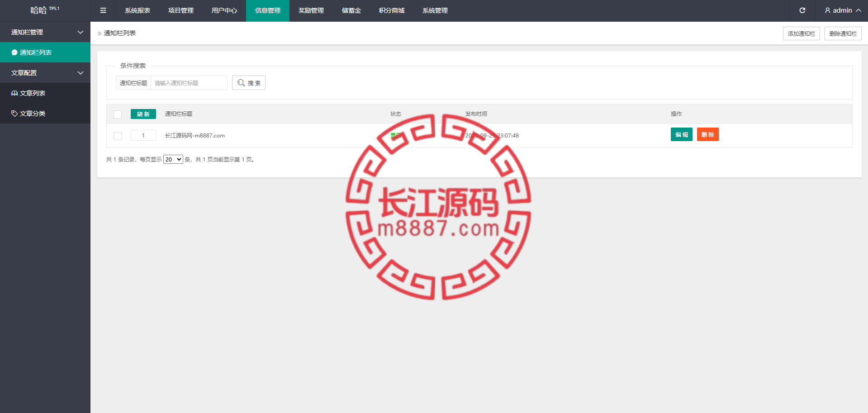The image size is (868, 413).
Task: Click the green 刷新 button
Action: click(143, 114)
